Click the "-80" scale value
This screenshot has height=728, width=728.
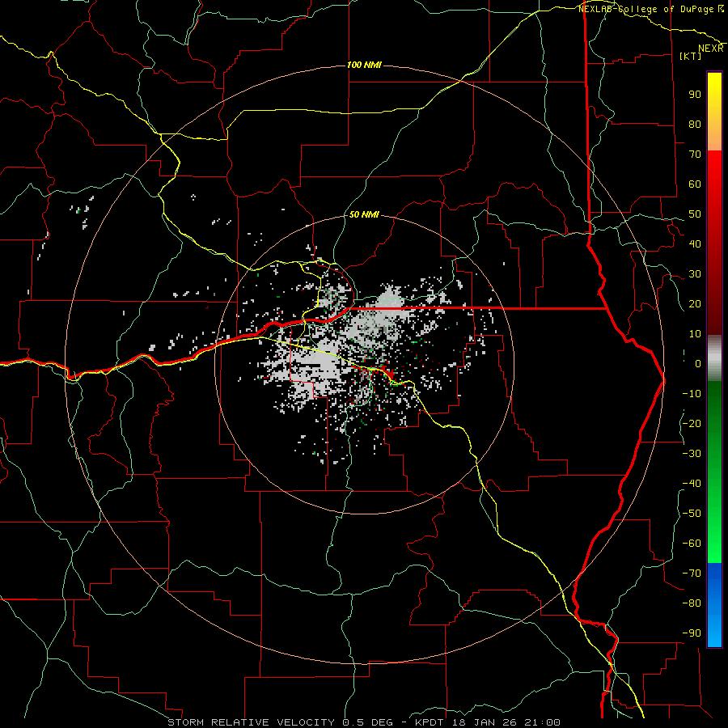[x=692, y=603]
